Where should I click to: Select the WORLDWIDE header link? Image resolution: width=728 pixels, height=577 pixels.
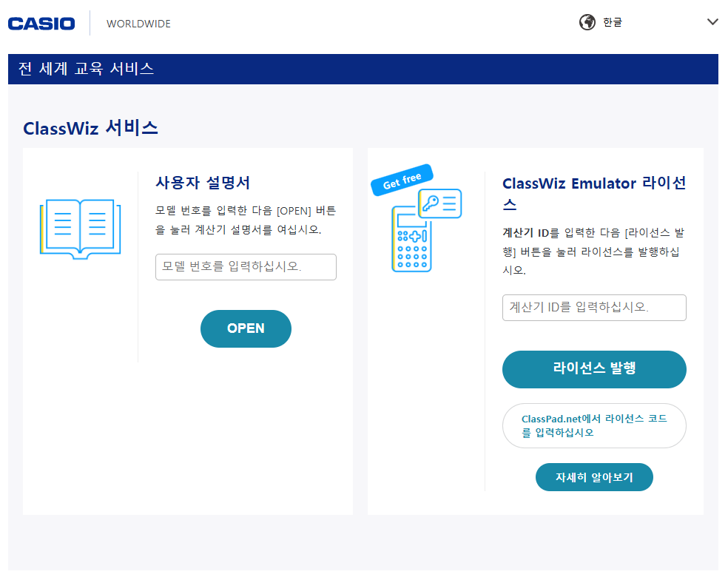point(138,24)
